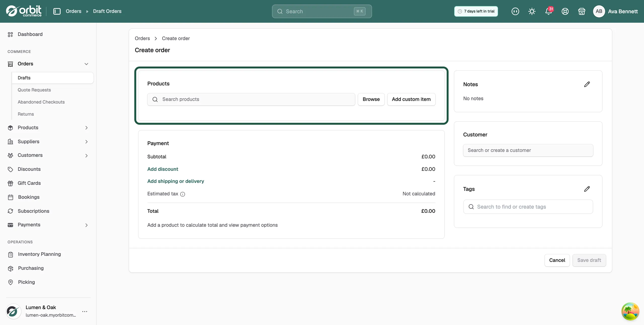Click the Dashboard grid icon

(x=10, y=35)
